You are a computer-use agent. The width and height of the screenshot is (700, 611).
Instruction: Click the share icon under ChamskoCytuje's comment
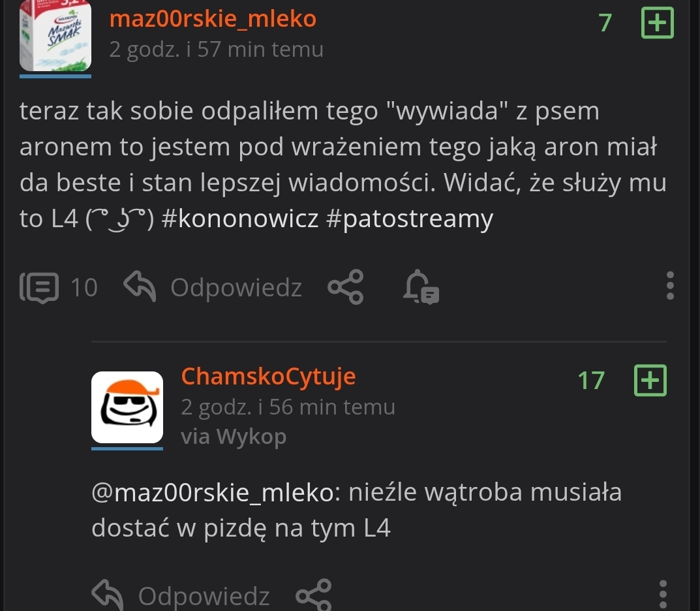click(x=313, y=595)
